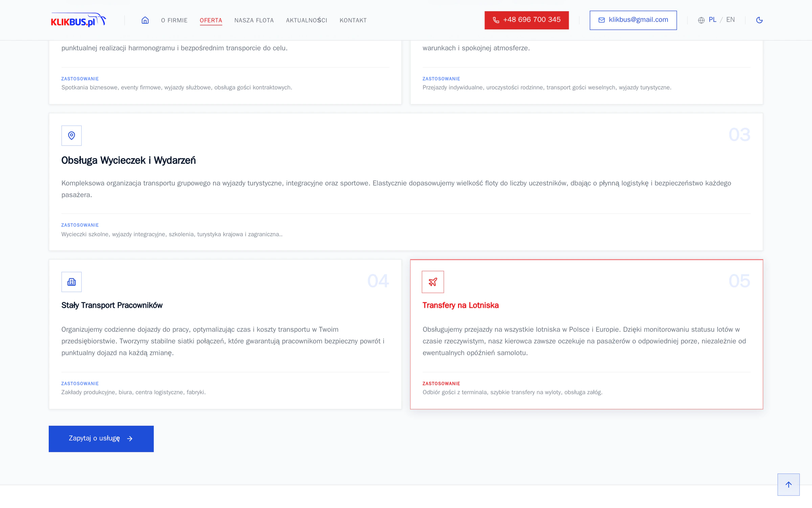Click the home icon in navigation
This screenshot has height=508, width=812.
click(145, 20)
